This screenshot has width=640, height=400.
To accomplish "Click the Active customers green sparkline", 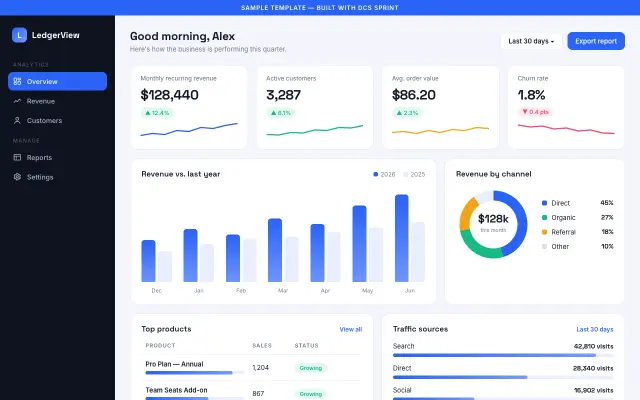I will click(315, 130).
